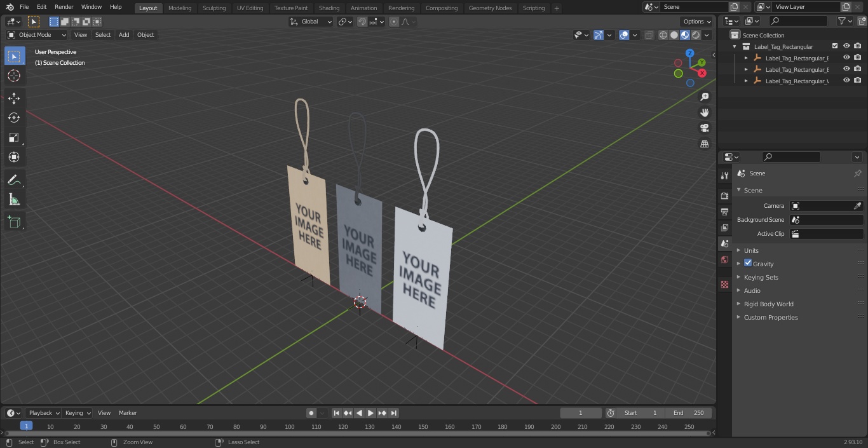Screen dimensions: 868x448
Task: Open the pivot point dropdown
Action: 345,22
